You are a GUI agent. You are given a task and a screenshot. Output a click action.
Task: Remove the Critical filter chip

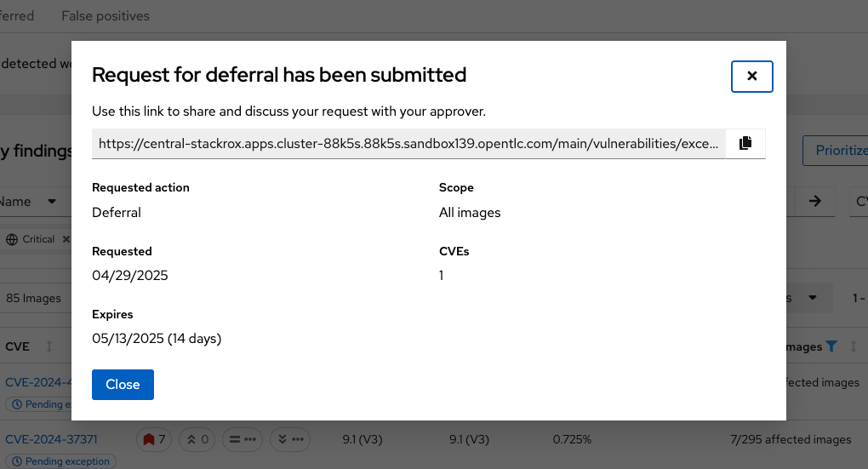coord(66,239)
